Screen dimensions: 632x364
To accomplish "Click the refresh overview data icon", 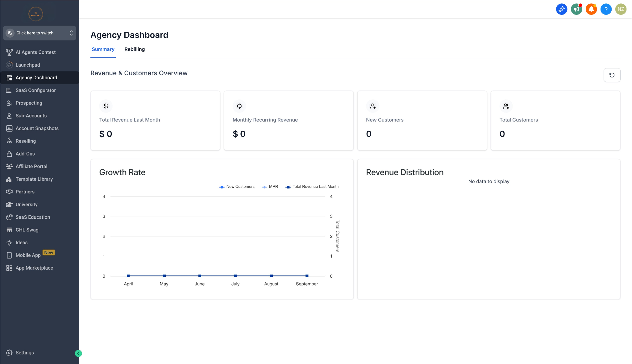I will (x=612, y=75).
